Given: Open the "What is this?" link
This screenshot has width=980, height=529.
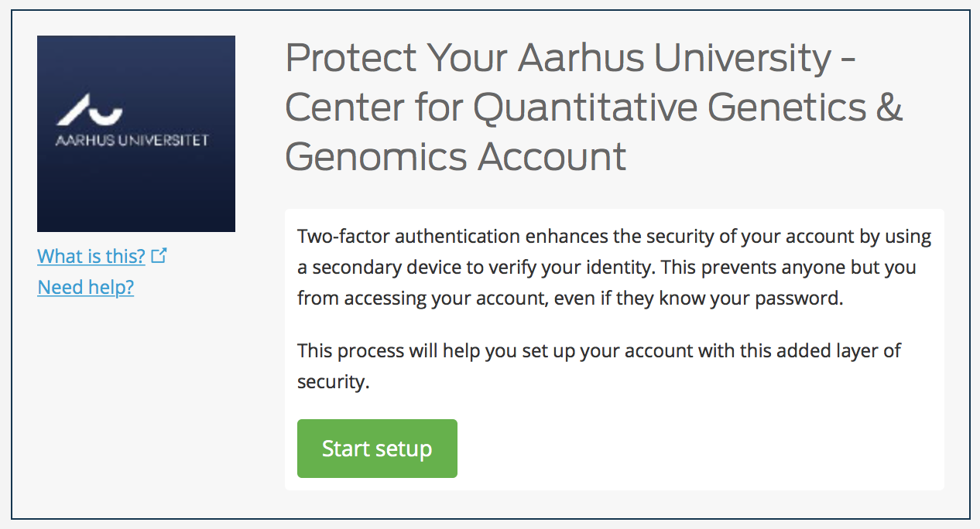Looking at the screenshot, I should [x=91, y=256].
